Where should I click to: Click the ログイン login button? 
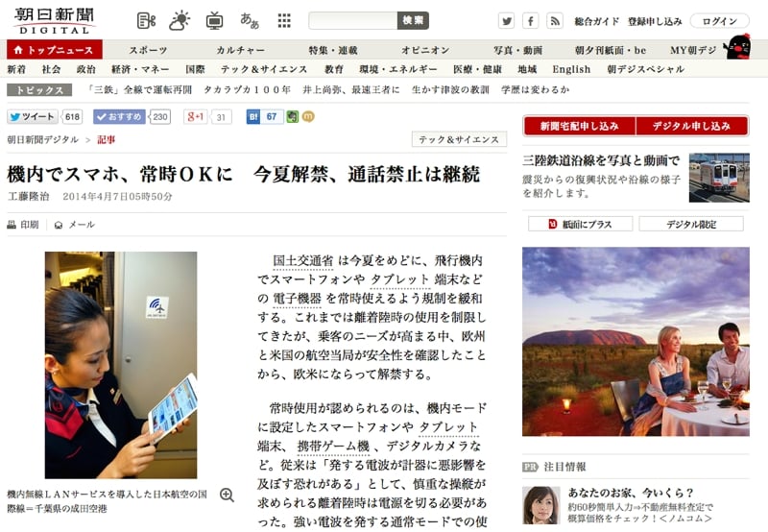(x=719, y=21)
